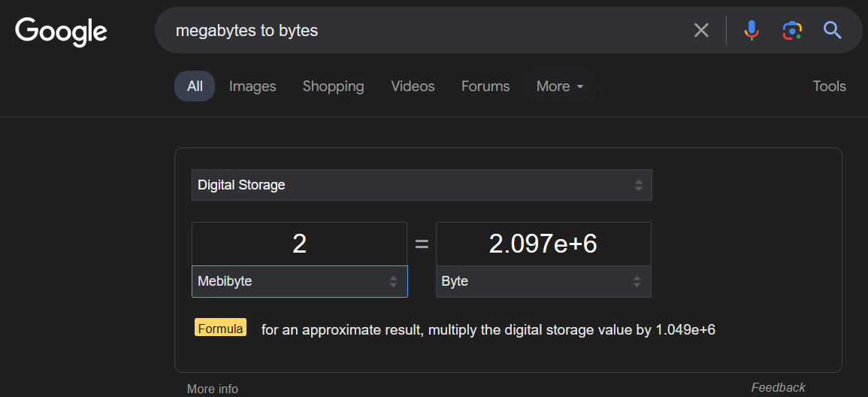Clear the search query with the X icon
Viewport: 868px width, 397px height.
pyautogui.click(x=700, y=30)
